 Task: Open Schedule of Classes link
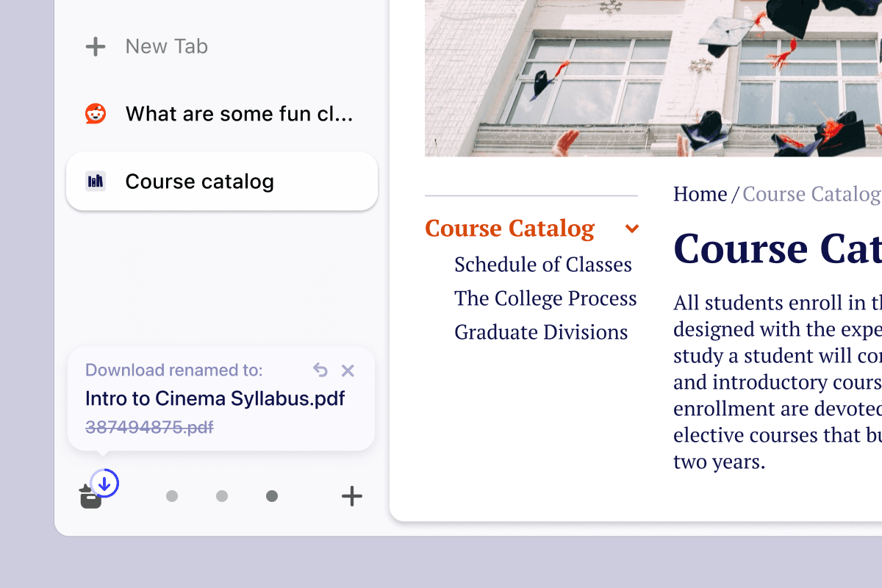pyautogui.click(x=542, y=265)
